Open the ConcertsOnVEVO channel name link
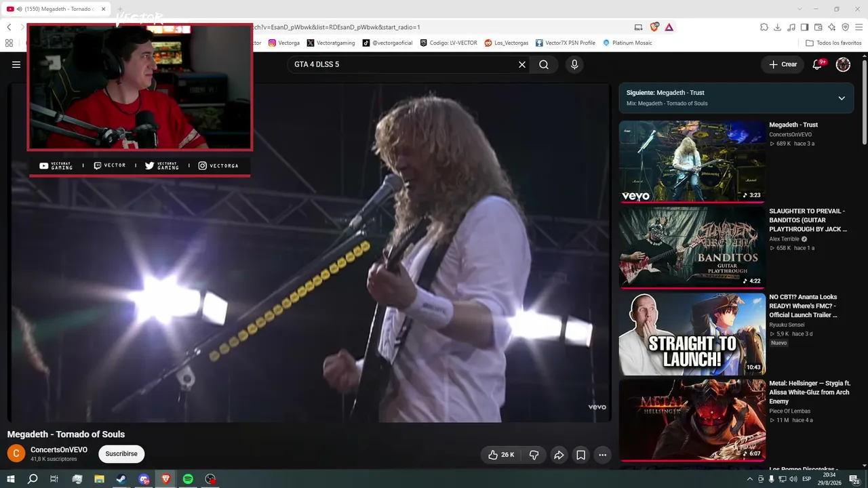This screenshot has height=488, width=868. (59, 449)
